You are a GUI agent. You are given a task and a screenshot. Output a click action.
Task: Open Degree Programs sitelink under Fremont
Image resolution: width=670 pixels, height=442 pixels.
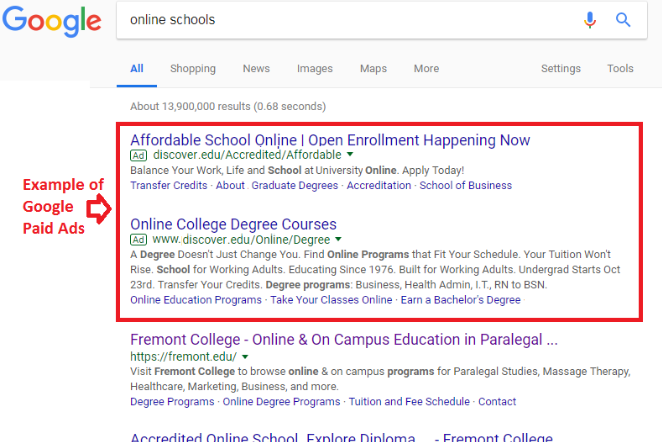(x=172, y=402)
